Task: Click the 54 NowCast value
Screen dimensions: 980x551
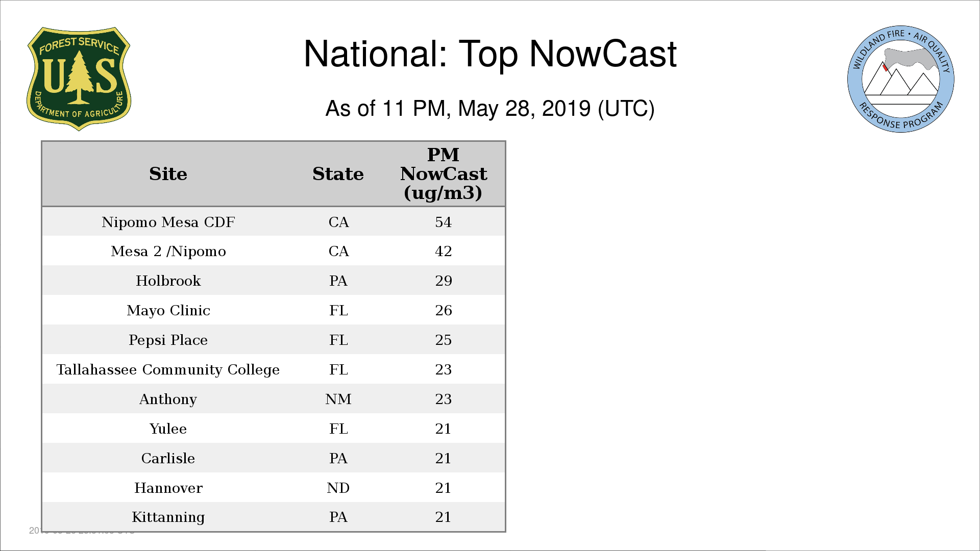Action: (443, 222)
